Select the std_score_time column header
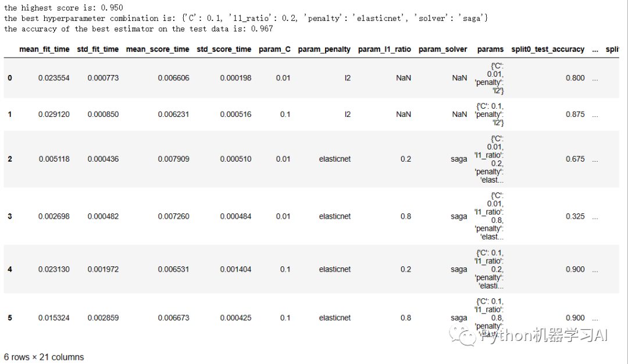Image resolution: width=628 pixels, height=364 pixels. click(224, 49)
